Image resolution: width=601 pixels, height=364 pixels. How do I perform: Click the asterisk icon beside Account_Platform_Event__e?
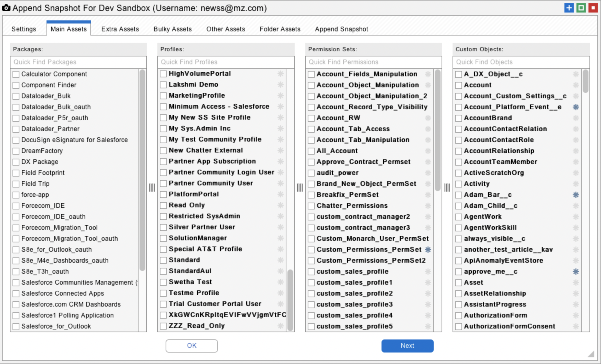[576, 107]
